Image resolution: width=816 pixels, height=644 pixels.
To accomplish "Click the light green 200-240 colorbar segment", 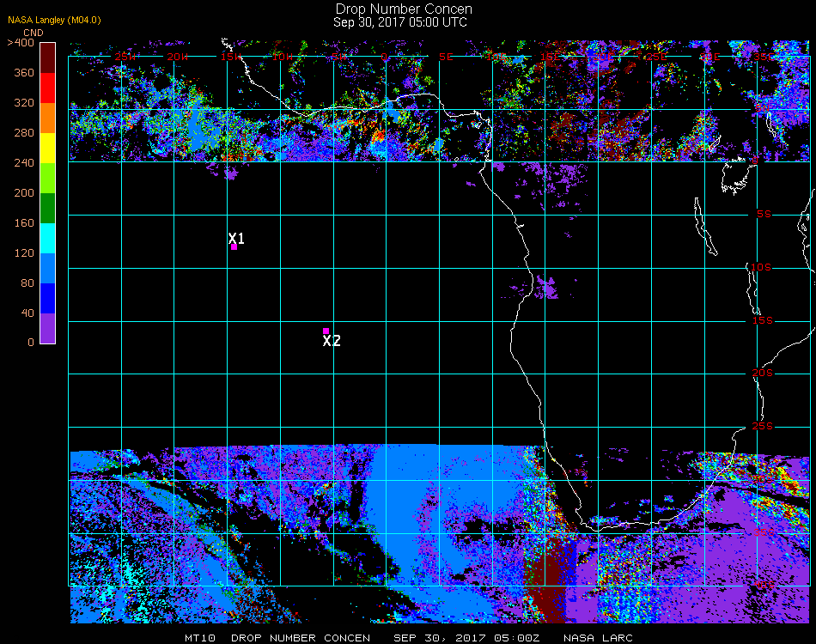I will click(47, 179).
